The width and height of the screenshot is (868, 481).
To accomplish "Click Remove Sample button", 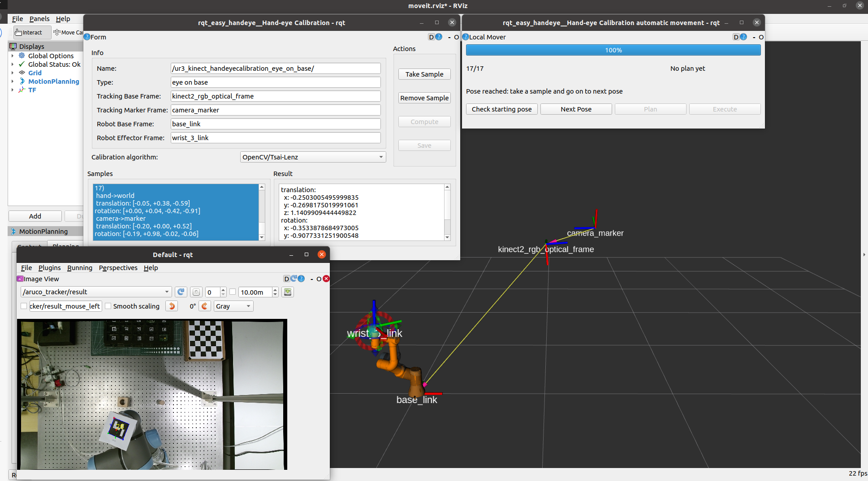I will click(x=424, y=98).
